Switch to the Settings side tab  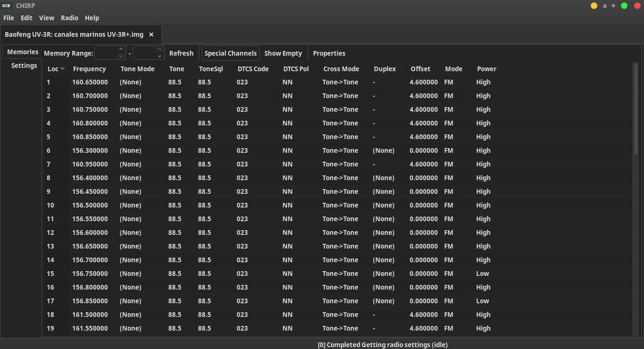click(24, 66)
